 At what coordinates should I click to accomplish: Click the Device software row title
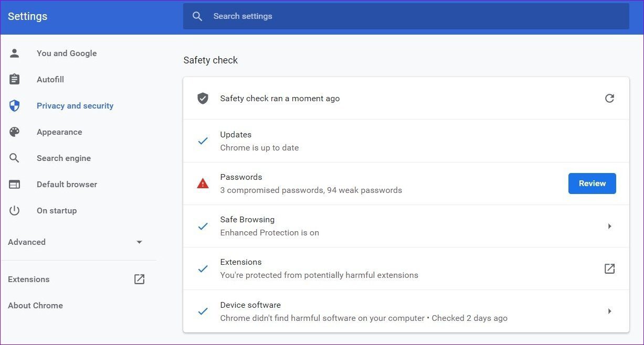250,305
